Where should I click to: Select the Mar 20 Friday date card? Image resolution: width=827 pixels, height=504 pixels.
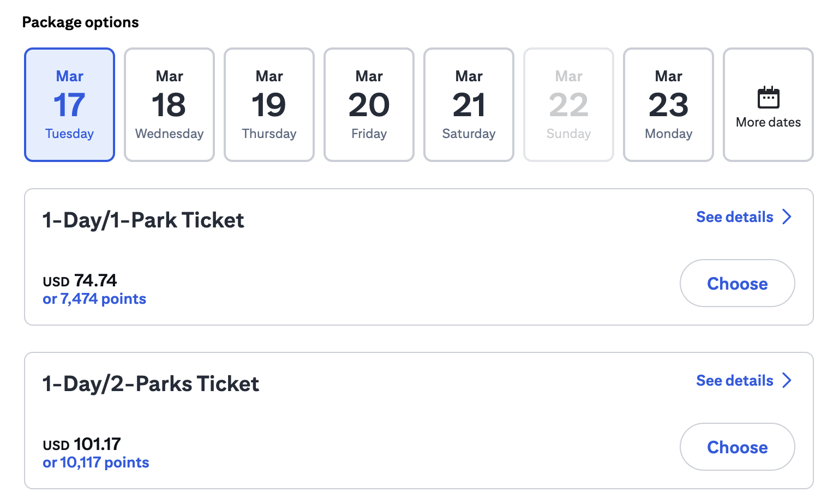(x=369, y=104)
